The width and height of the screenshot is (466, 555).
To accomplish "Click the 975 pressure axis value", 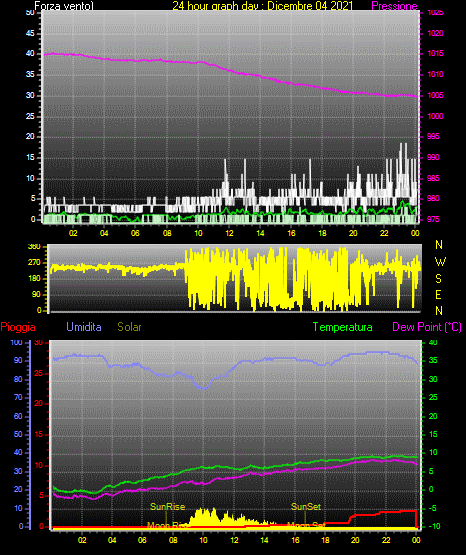I will (433, 219).
